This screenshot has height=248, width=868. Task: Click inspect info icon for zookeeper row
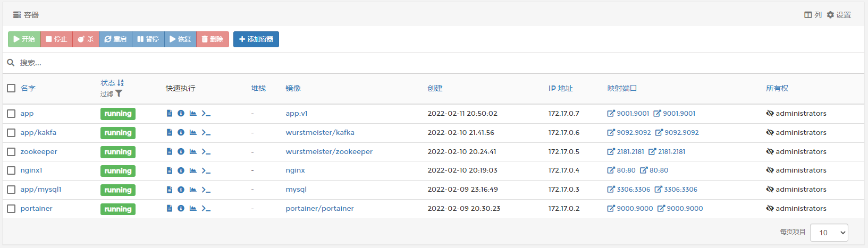tap(181, 152)
